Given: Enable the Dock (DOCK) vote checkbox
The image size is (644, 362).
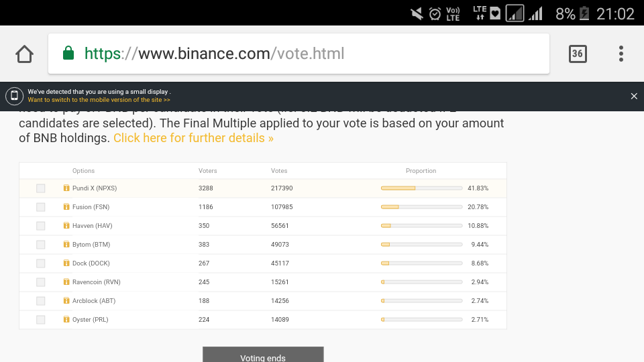Looking at the screenshot, I should click(x=41, y=263).
